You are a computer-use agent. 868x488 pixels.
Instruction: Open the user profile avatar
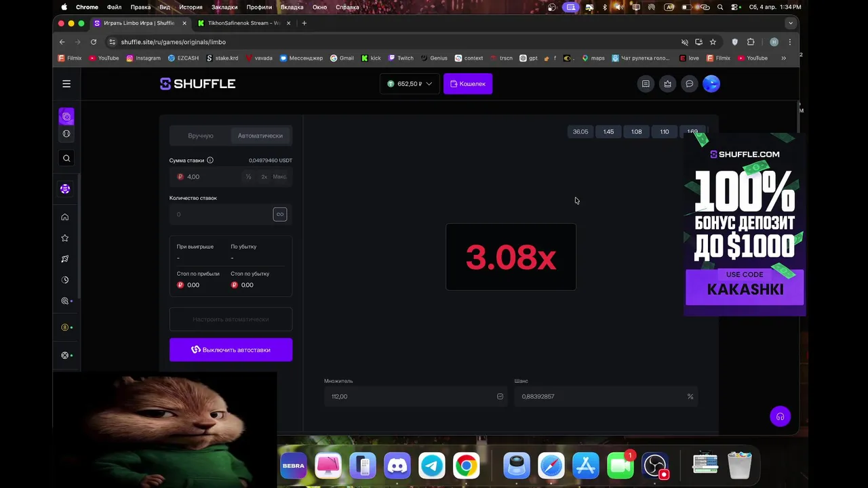point(711,84)
